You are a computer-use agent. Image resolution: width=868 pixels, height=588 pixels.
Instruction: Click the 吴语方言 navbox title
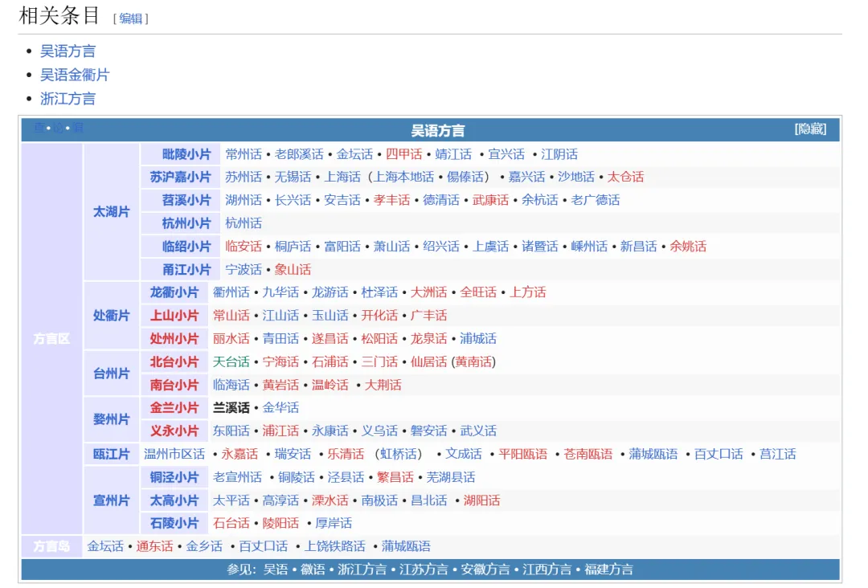point(438,131)
